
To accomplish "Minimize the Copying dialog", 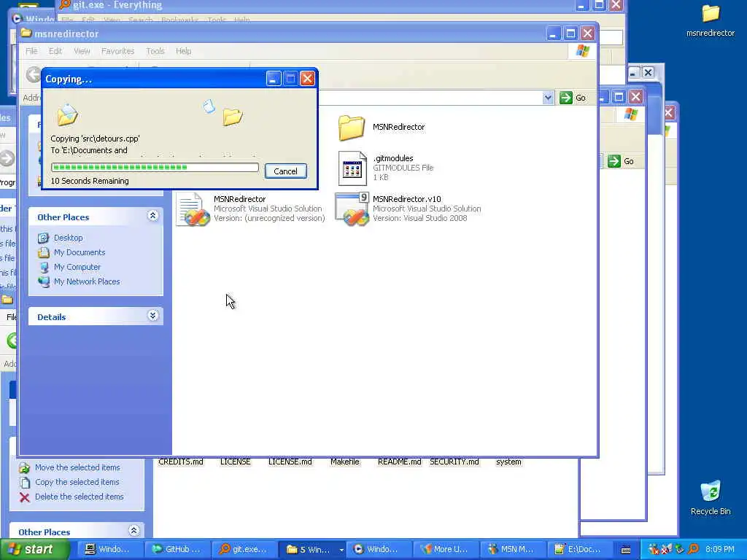I will pyautogui.click(x=273, y=79).
